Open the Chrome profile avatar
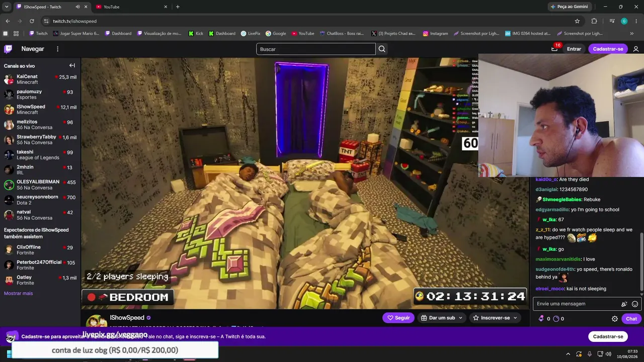The height and width of the screenshot is (362, 644). (x=624, y=21)
